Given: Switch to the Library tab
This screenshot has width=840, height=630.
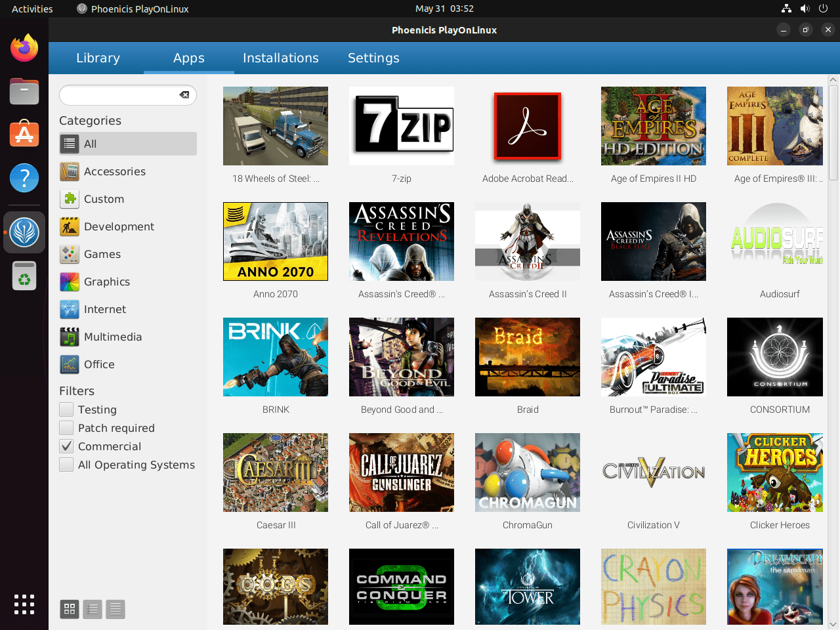Looking at the screenshot, I should tap(98, 58).
